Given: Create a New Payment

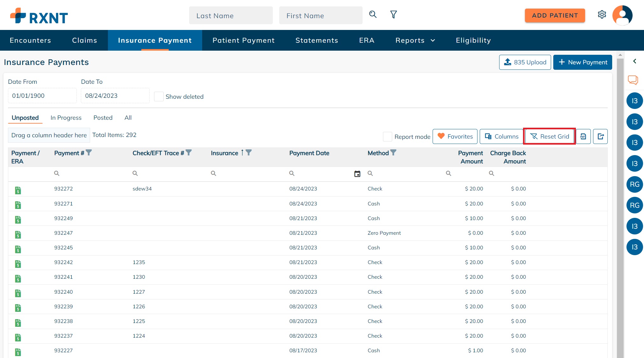Looking at the screenshot, I should tap(583, 62).
